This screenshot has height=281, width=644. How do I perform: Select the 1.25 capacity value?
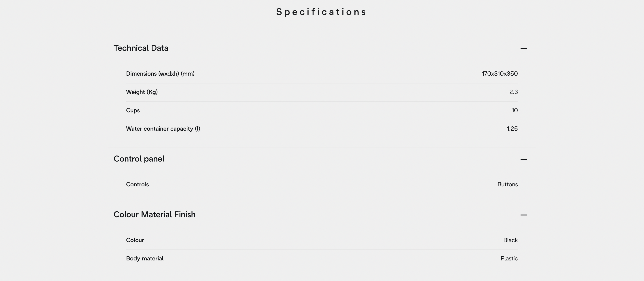point(512,129)
